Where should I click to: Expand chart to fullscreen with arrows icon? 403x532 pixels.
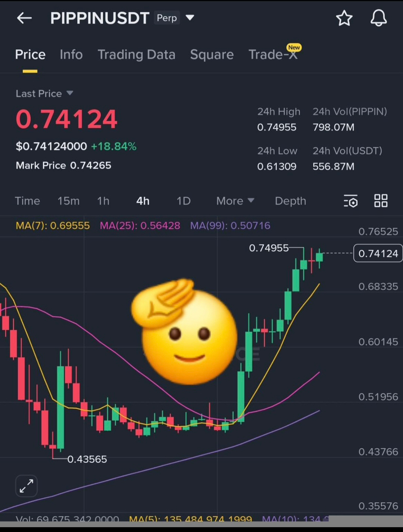point(26,486)
